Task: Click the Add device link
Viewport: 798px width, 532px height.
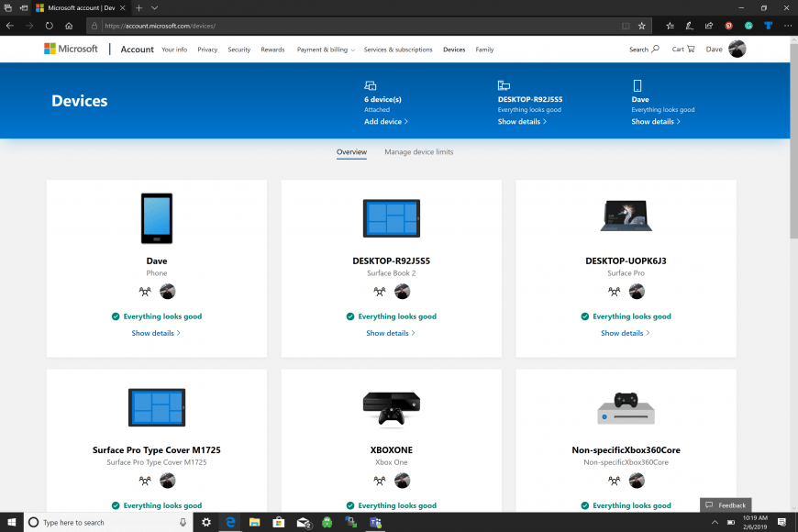Action: 385,121
